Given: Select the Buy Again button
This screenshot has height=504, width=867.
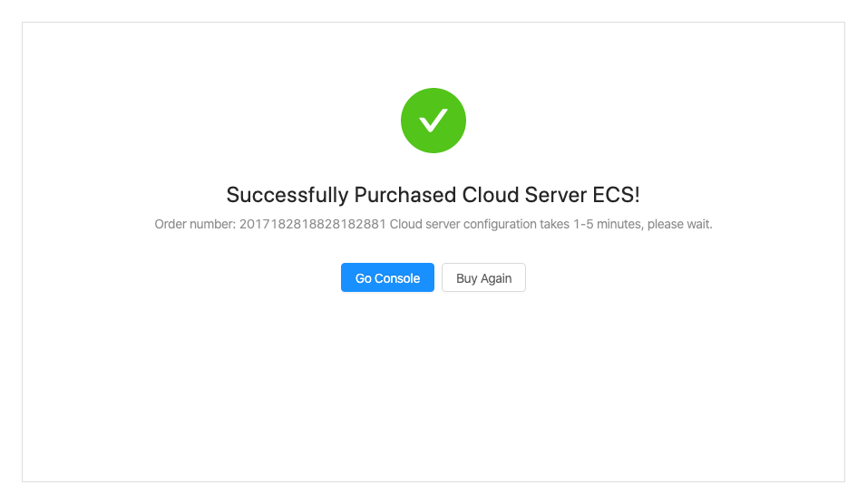Looking at the screenshot, I should tap(483, 277).
